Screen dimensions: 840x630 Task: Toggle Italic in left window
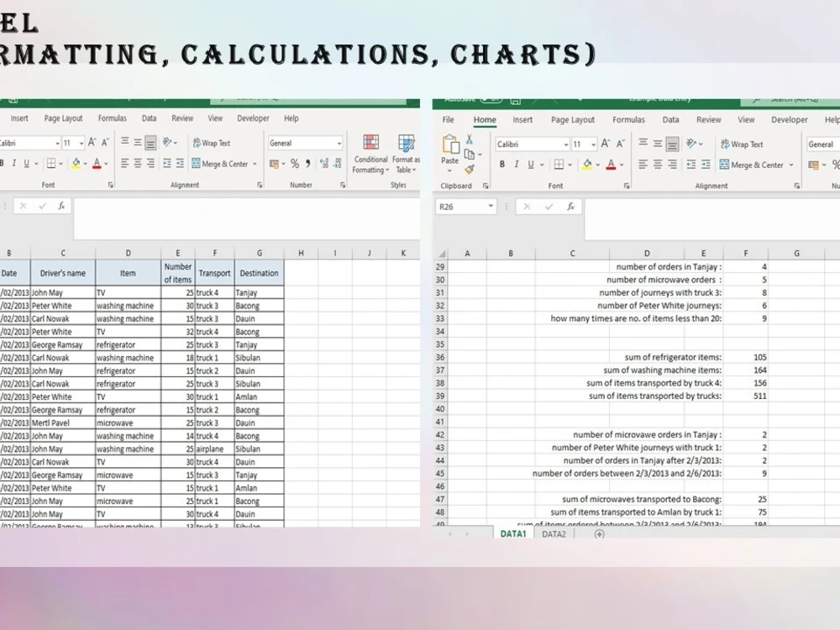tap(14, 164)
